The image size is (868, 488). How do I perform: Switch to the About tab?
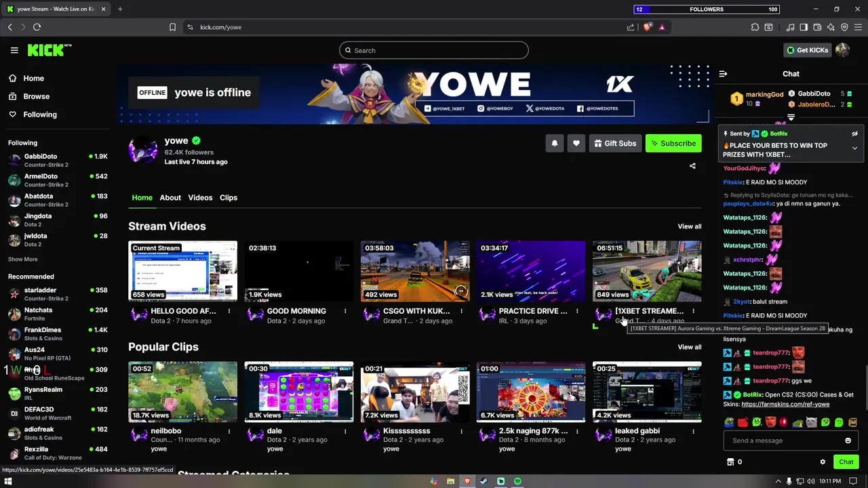click(170, 197)
